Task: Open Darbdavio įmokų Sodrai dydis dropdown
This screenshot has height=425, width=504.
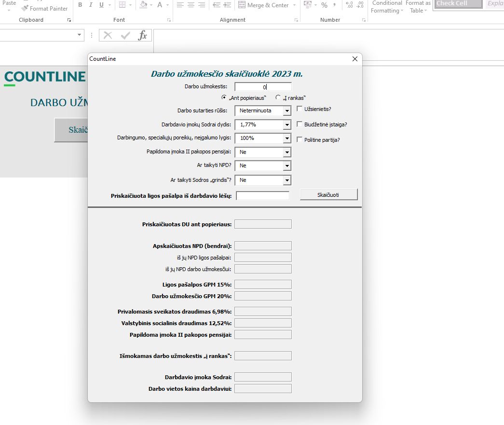Action: 287,124
